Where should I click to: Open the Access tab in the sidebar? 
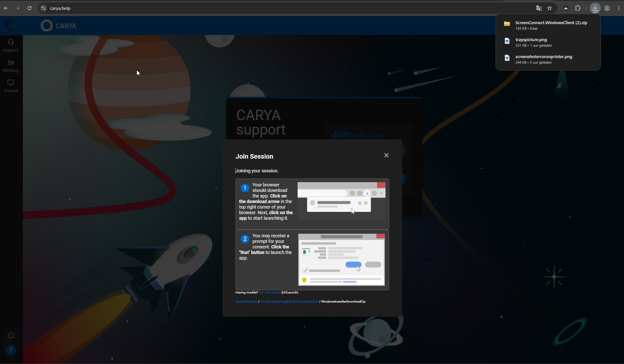(11, 86)
